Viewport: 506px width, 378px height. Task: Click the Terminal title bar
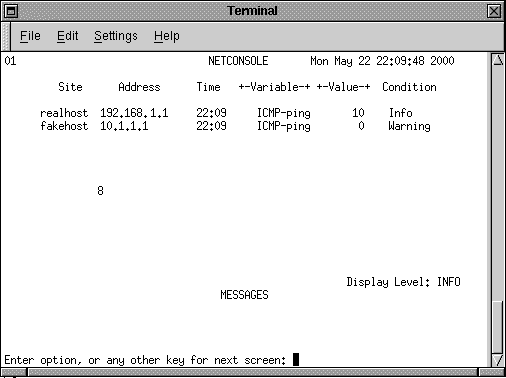[252, 11]
